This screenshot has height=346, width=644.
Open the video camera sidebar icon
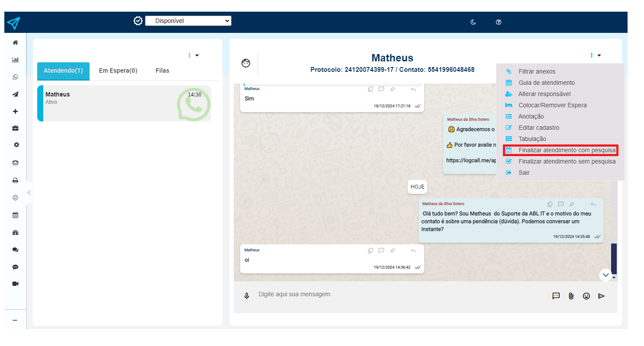[16, 284]
